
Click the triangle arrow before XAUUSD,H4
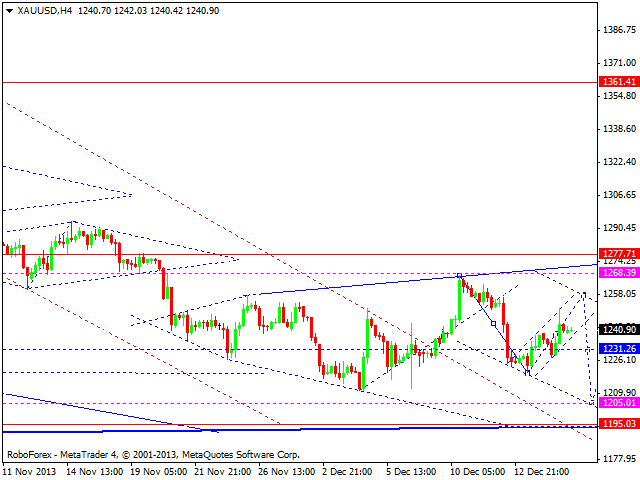pos(10,11)
